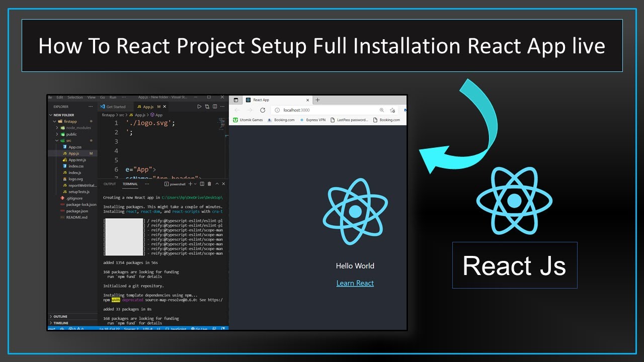
Task: Run the code with the editor play icon
Action: click(199, 107)
